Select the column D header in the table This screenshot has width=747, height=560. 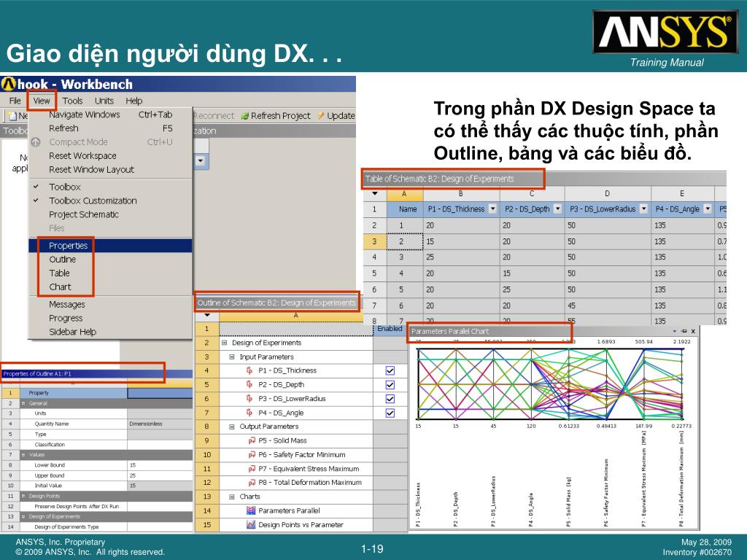click(608, 194)
